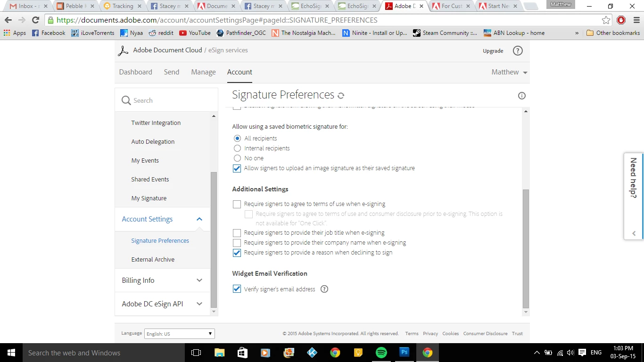Open the Facebook bookmark
This screenshot has width=644, height=362.
49,33
